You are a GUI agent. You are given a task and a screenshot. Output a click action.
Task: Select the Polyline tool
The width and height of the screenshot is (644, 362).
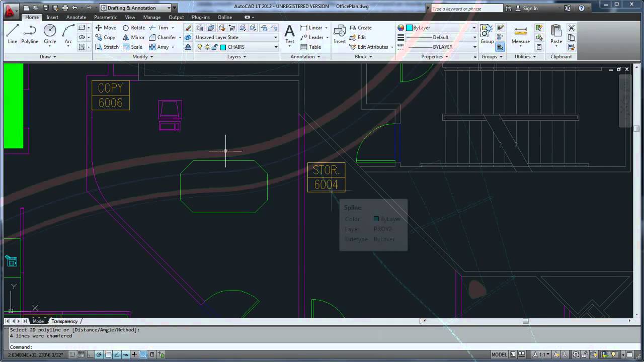point(29,34)
